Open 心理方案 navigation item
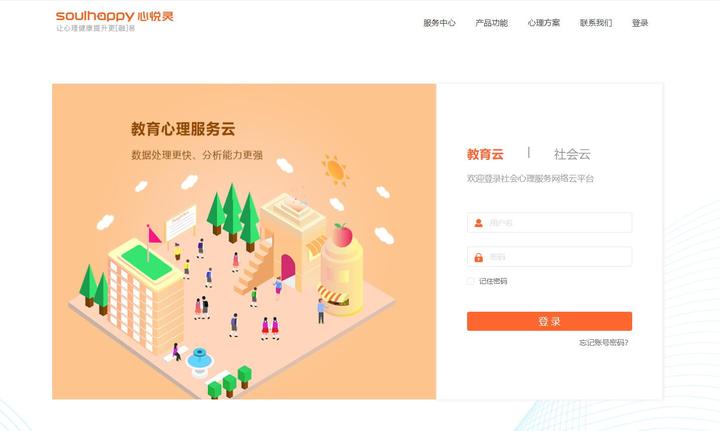Image resolution: width=720 pixels, height=431 pixels. [544, 23]
